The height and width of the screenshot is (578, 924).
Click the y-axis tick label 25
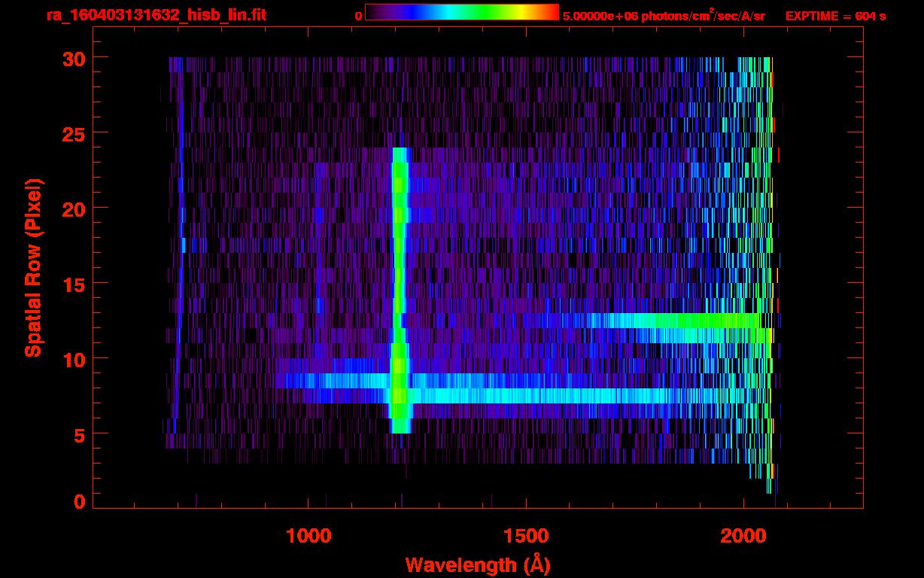73,133
